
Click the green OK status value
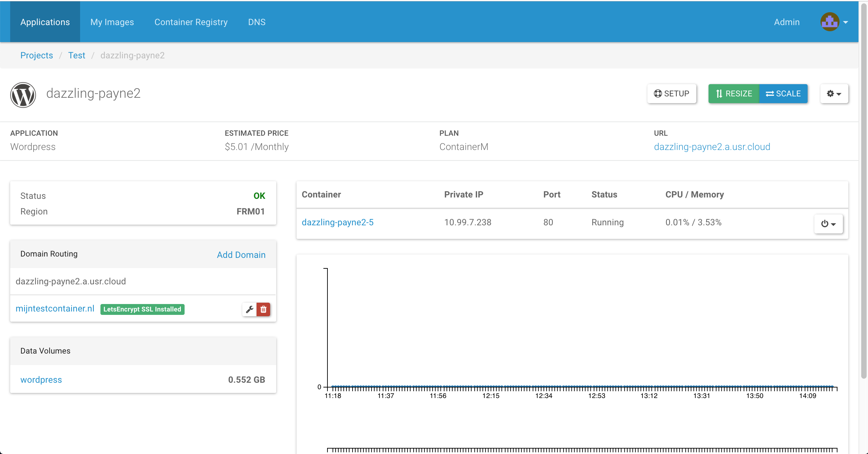(x=259, y=196)
